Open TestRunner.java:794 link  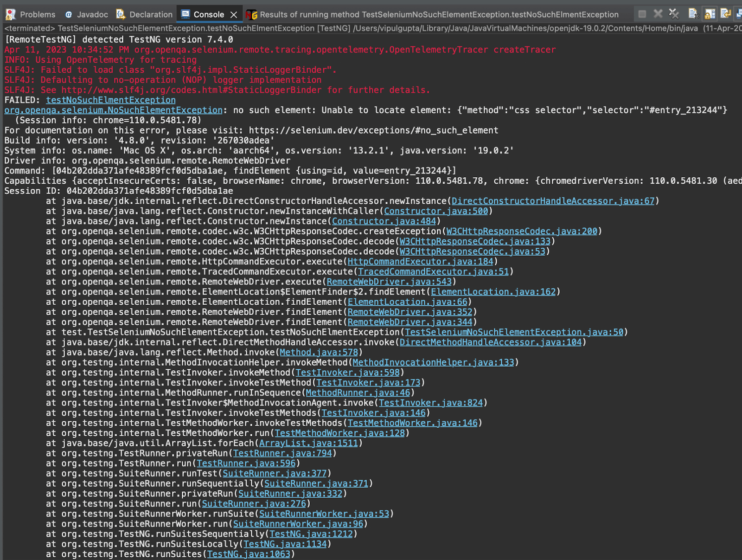(x=282, y=453)
